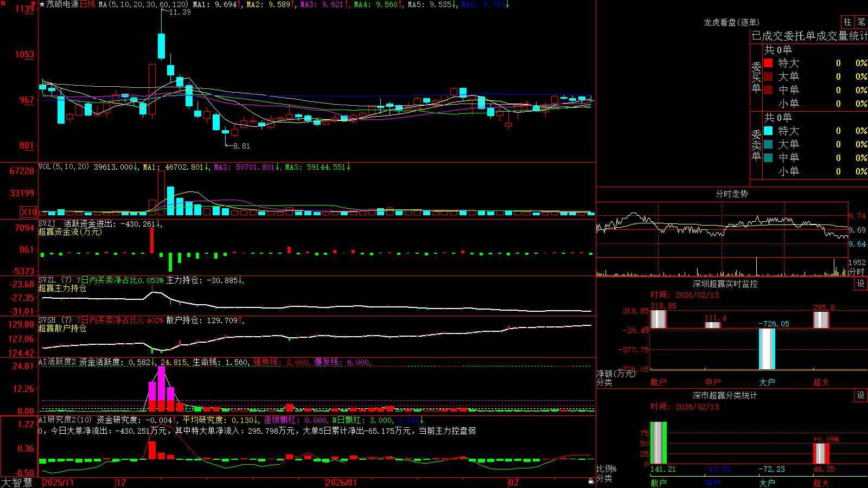The width and height of the screenshot is (868, 488).
Task: Click 大户 category label in 深圳超赢实时监控
Action: coord(767,382)
